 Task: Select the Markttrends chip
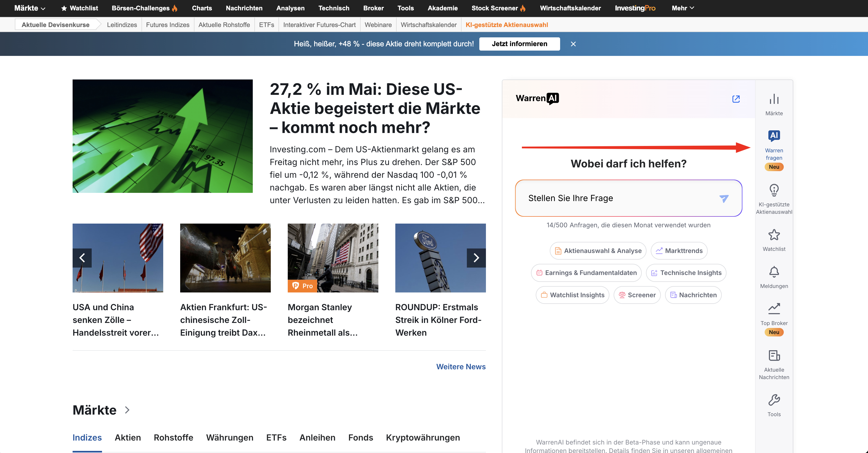(x=679, y=251)
